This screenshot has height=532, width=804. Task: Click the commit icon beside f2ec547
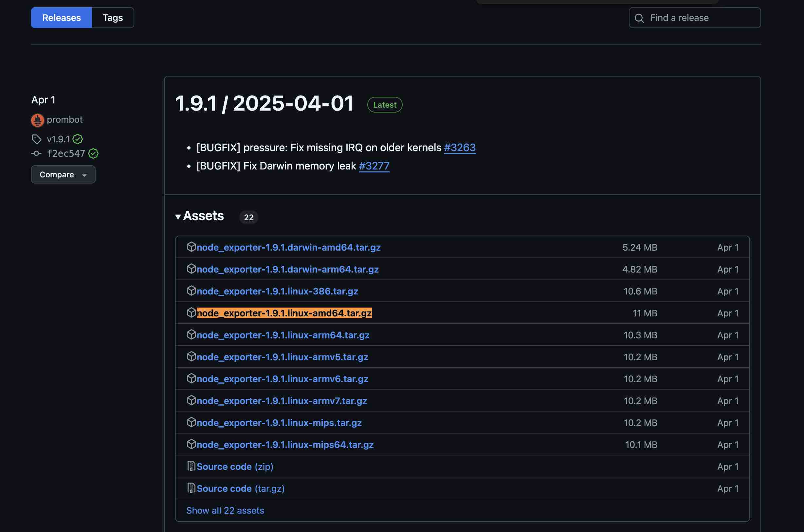pos(36,154)
